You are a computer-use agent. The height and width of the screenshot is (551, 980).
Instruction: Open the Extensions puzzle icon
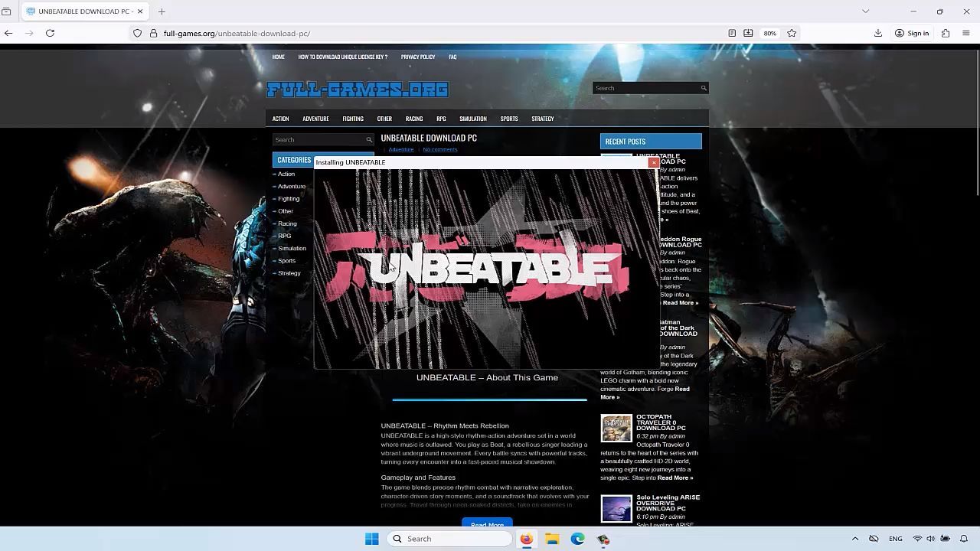click(946, 33)
